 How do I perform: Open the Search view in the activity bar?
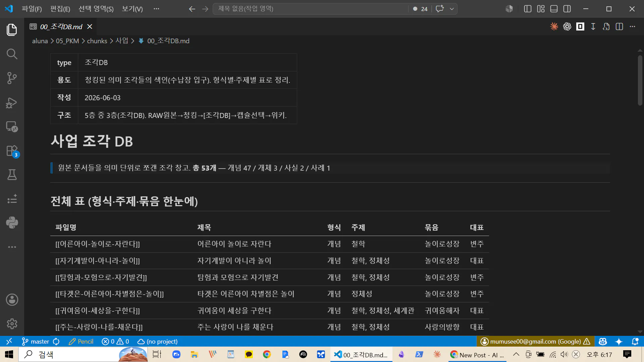12,54
